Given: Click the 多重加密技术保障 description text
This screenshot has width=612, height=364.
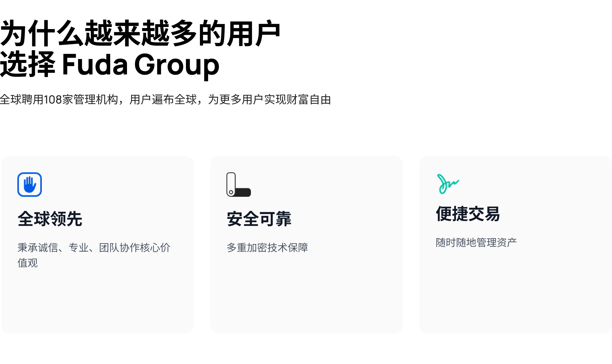Looking at the screenshot, I should (267, 248).
